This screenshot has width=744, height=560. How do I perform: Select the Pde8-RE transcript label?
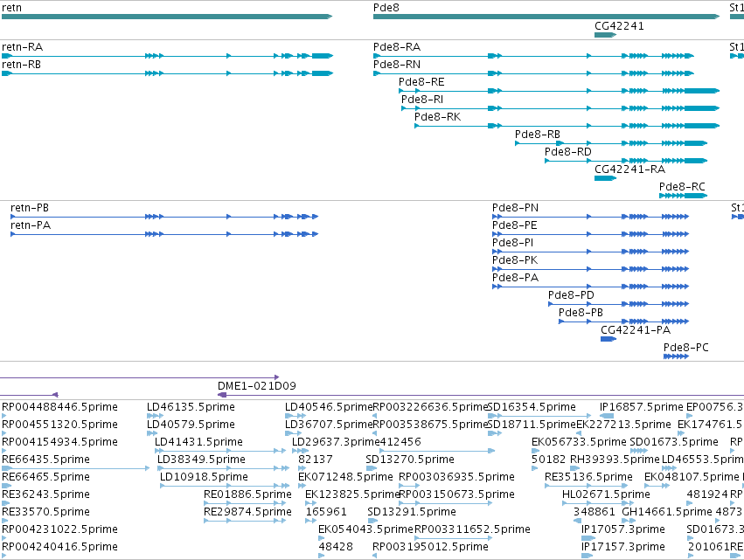pos(421,82)
